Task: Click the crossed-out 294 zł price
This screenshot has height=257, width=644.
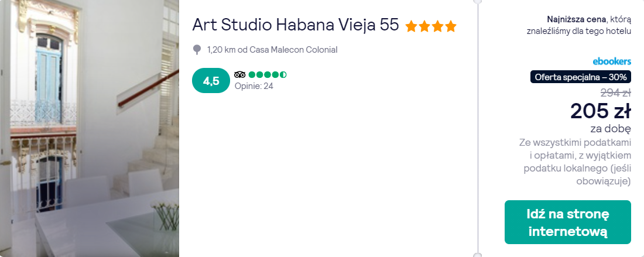Action: pos(615,92)
